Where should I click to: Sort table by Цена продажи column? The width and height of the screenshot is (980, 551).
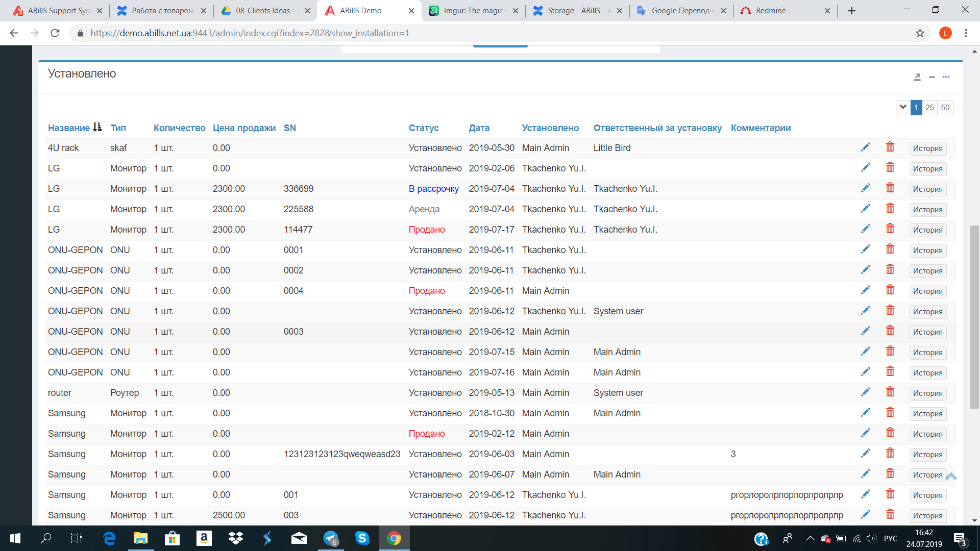pyautogui.click(x=244, y=128)
